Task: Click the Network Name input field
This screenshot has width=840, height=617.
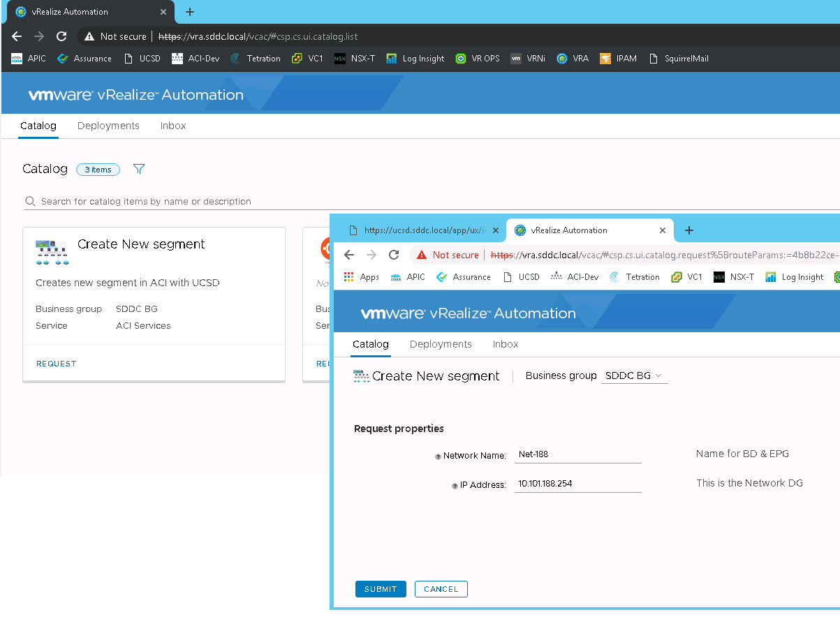Action: pos(577,454)
